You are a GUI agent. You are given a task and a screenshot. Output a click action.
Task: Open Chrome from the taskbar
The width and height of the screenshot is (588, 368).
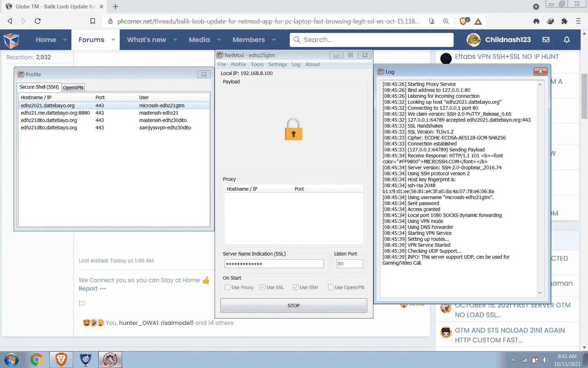point(36,360)
